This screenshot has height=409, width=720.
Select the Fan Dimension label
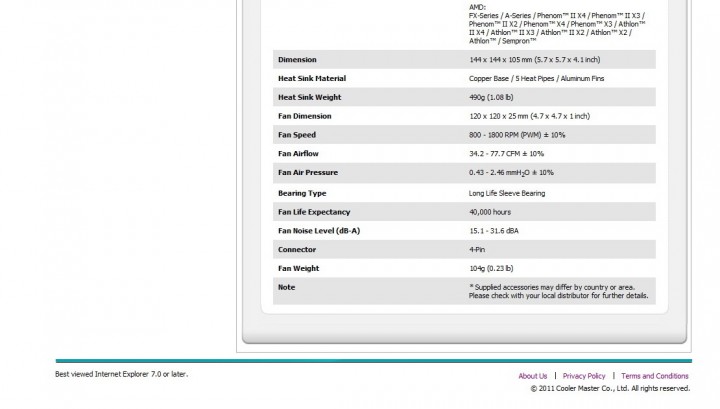304,116
